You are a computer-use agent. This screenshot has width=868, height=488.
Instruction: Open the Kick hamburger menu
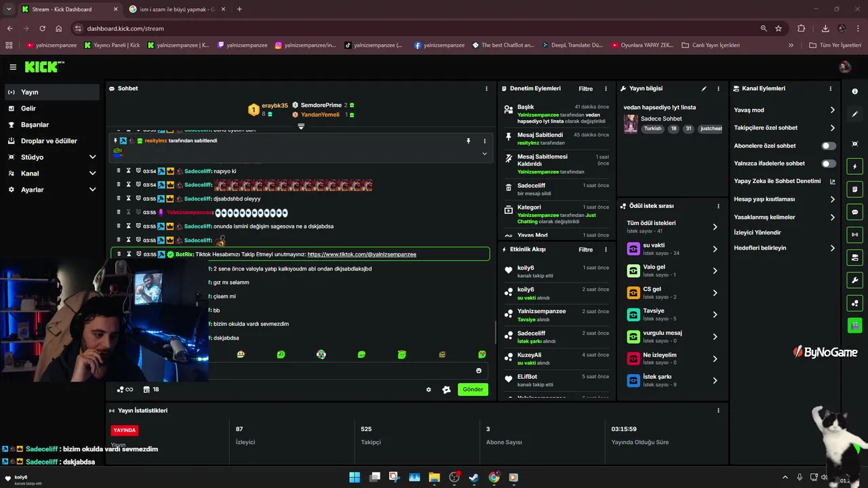[x=13, y=67]
